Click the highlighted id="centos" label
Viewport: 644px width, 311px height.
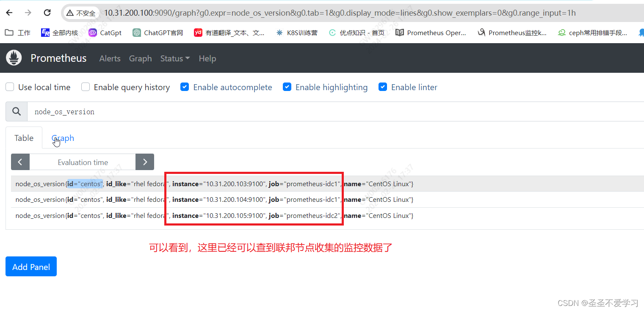[85, 184]
